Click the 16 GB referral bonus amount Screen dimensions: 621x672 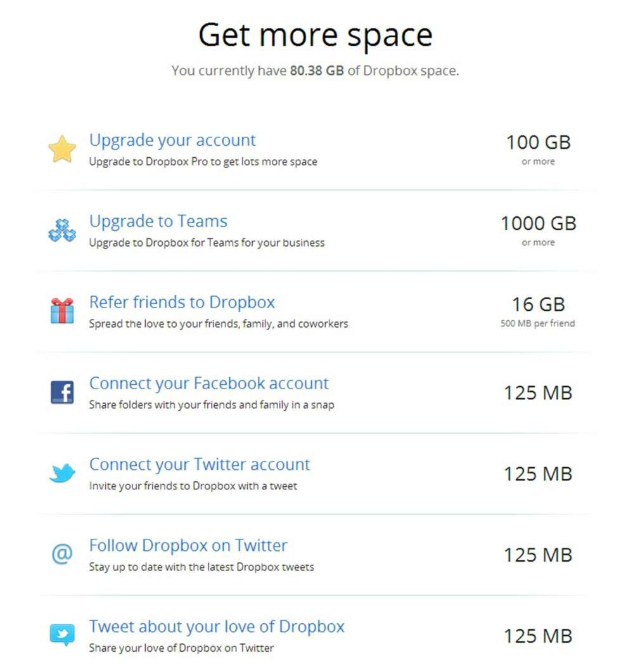coord(539,305)
